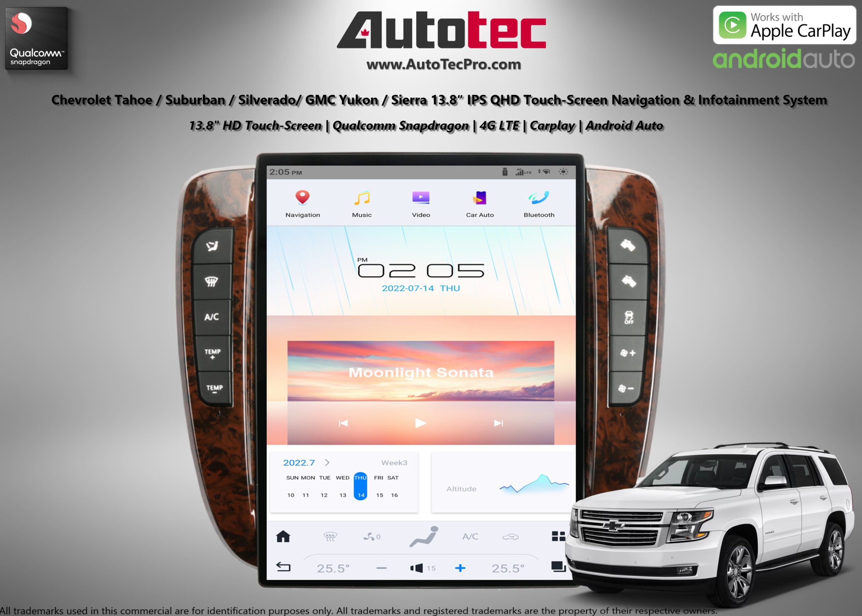Select the grid view icon bottom right
The height and width of the screenshot is (616, 862).
tap(558, 534)
